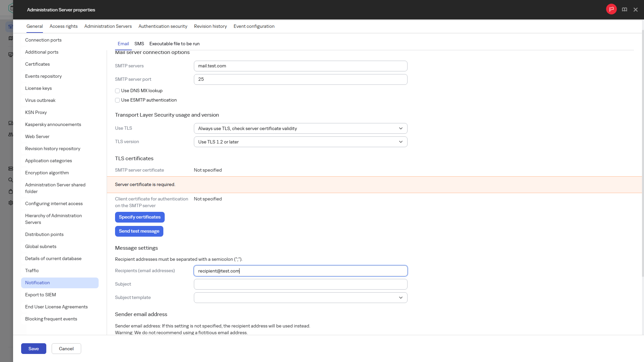Open the Authentication security tab
The width and height of the screenshot is (644, 362).
(x=163, y=26)
